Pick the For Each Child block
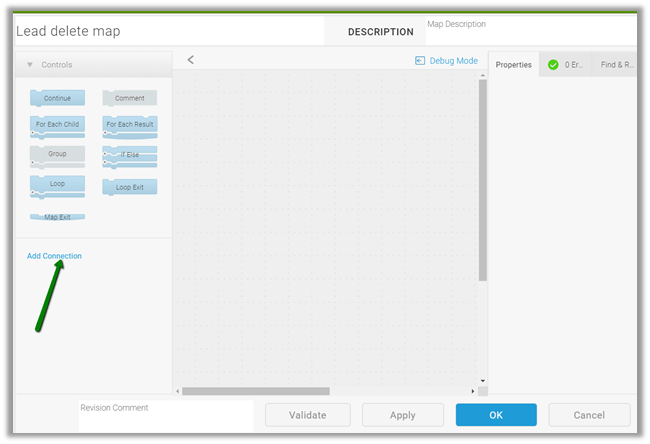This screenshot has height=444, width=650. [57, 127]
